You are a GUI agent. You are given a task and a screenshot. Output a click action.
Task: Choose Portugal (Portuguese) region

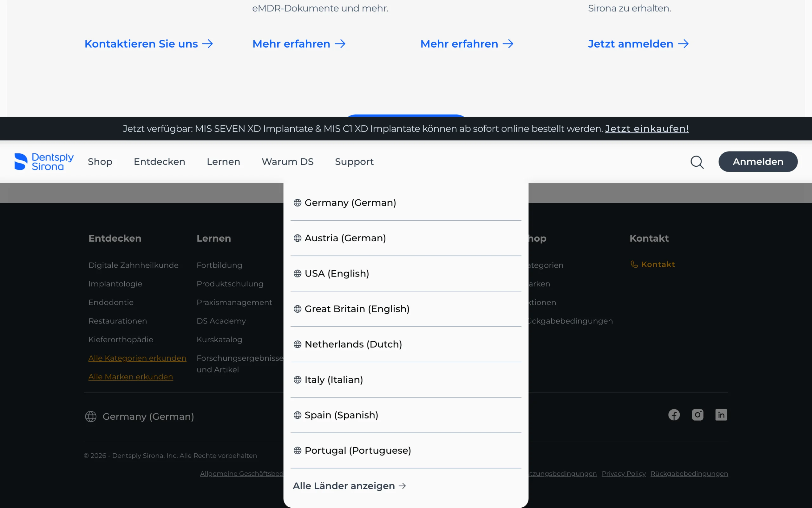tap(406, 451)
